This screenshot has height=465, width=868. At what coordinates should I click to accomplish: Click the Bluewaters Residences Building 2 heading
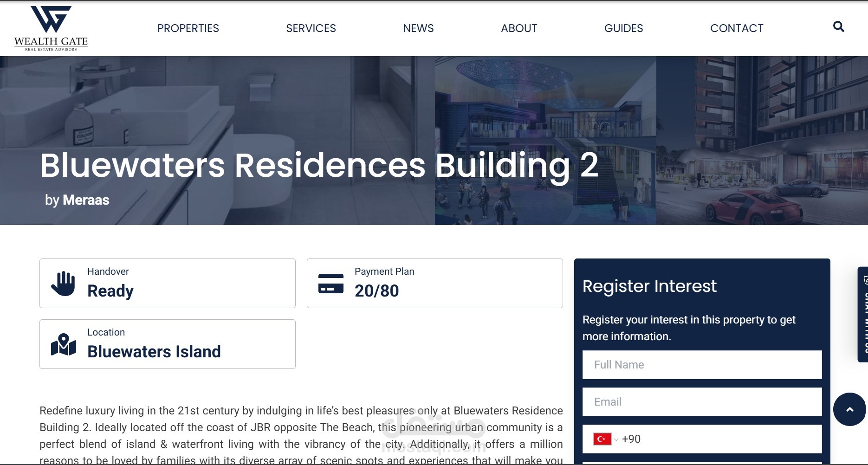pos(319,166)
